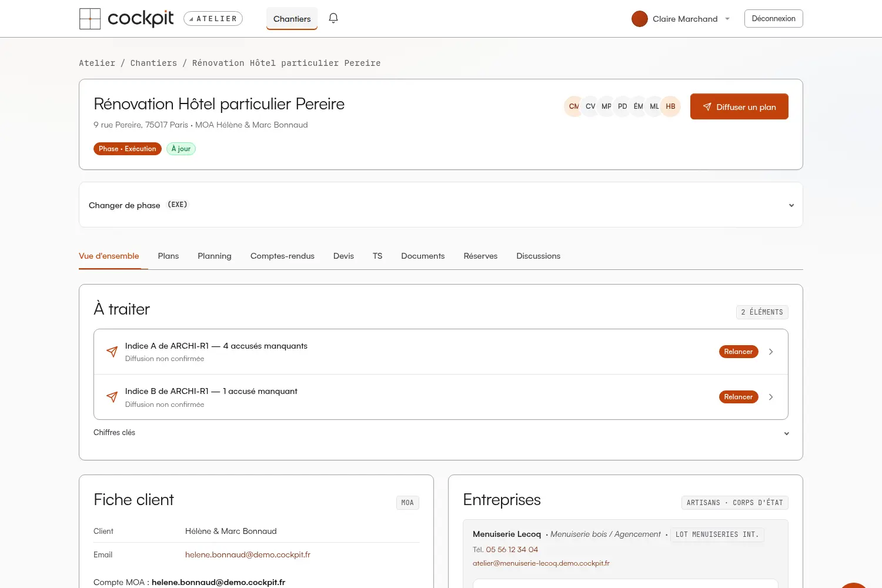Go to Atelier in the breadcrumb
Viewport: 882px width, 588px height.
click(97, 63)
